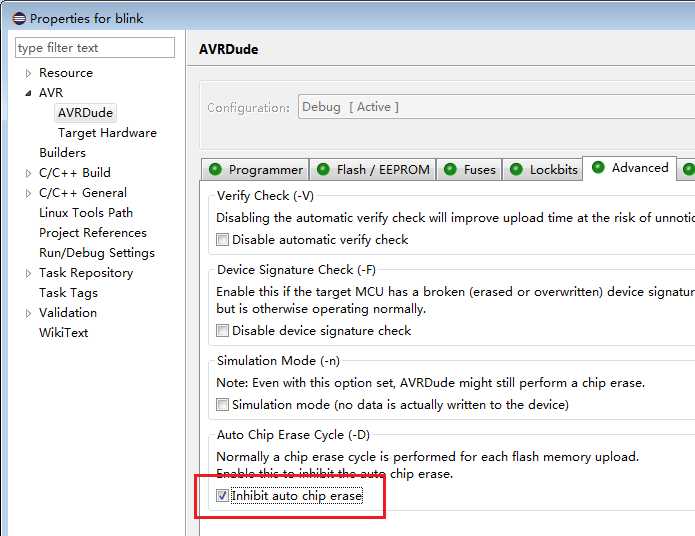695x536 pixels.
Task: Open Target Hardware settings
Action: tap(107, 133)
